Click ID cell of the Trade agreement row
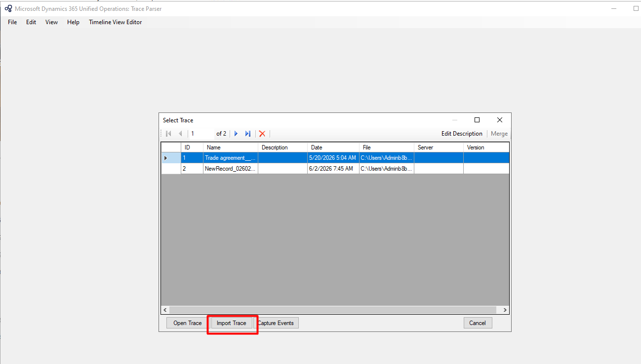This screenshot has height=364, width=641. [x=192, y=158]
